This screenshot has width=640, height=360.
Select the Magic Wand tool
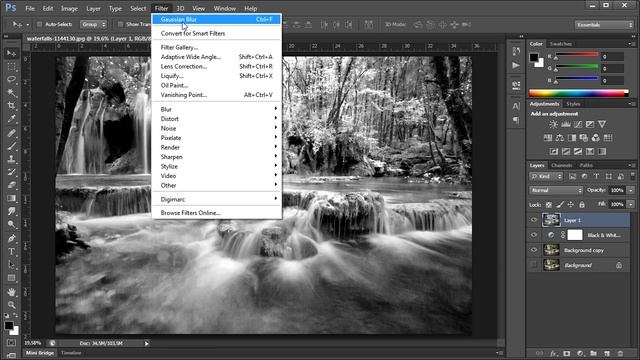tap(11, 93)
